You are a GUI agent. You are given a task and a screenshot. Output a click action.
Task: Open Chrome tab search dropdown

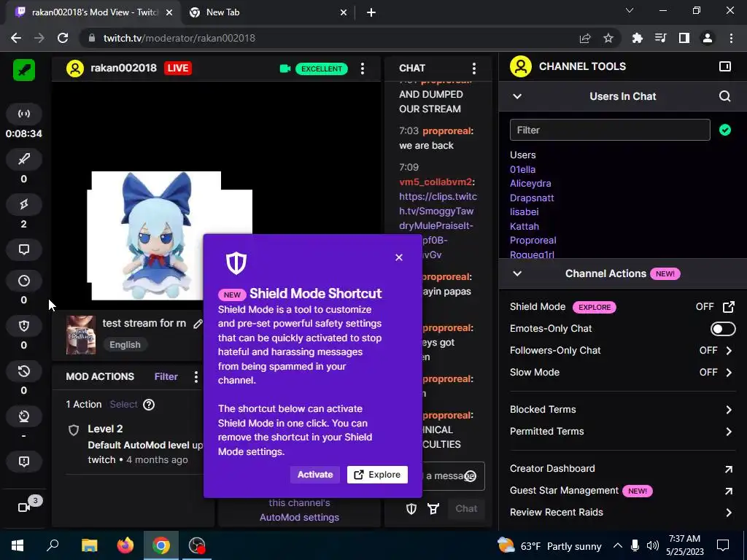pyautogui.click(x=630, y=10)
